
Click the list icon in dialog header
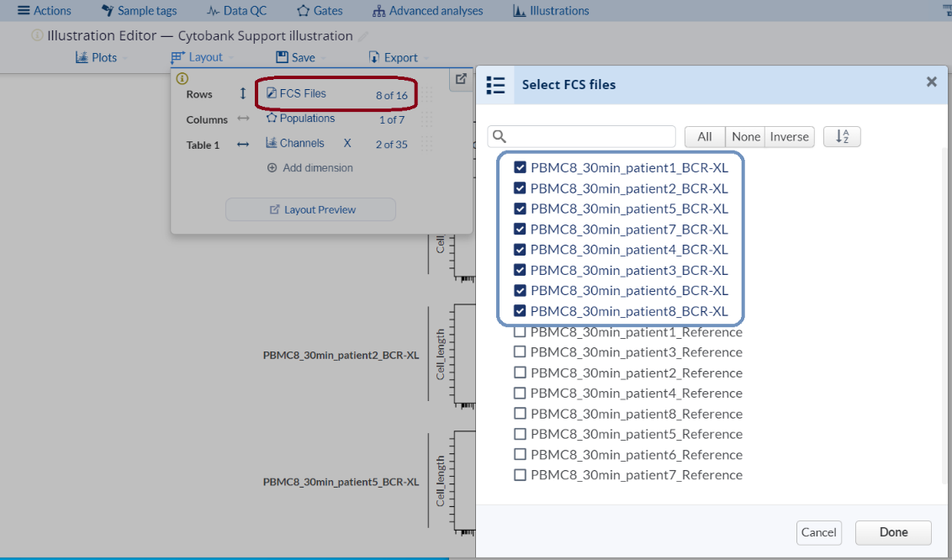click(x=496, y=85)
